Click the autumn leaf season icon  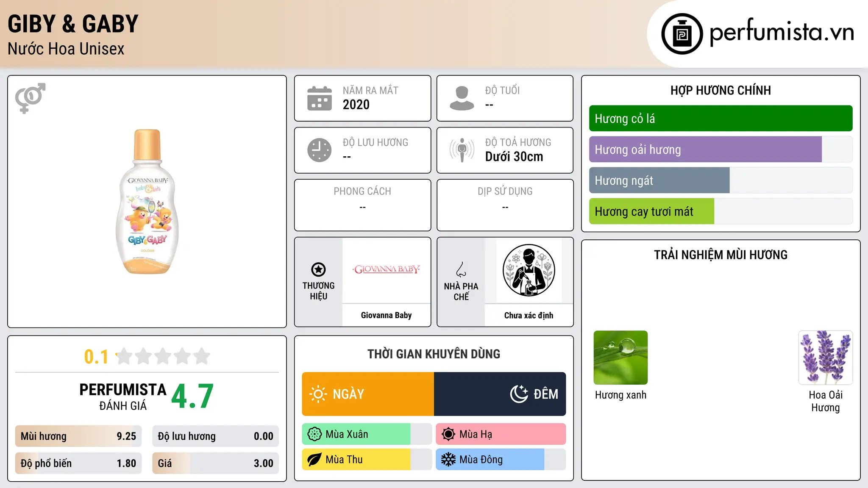tap(314, 460)
